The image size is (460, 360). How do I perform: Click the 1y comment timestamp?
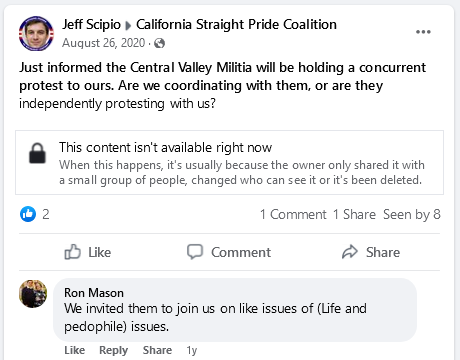[x=192, y=350]
